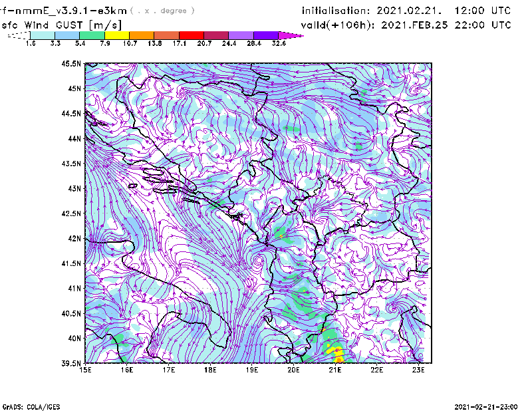The width and height of the screenshot is (532, 411).
Task: Click the initialisation date '2021.02.21.'
Action: pyautogui.click(x=409, y=11)
